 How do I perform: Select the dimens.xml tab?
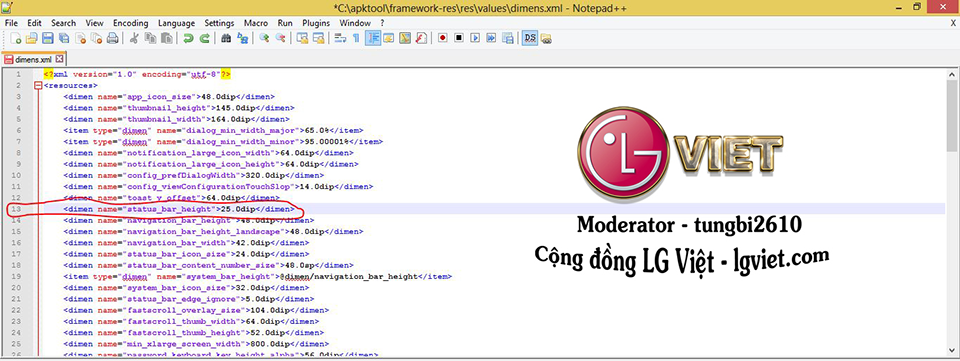click(33, 60)
